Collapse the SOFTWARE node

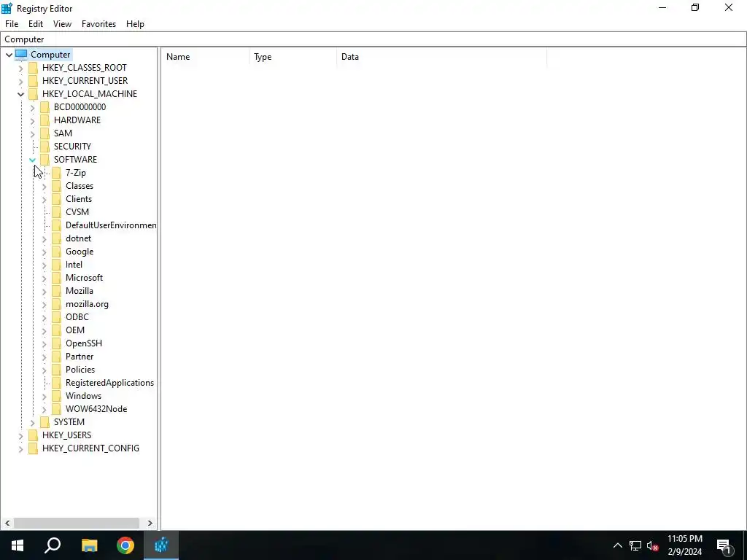pyautogui.click(x=32, y=160)
